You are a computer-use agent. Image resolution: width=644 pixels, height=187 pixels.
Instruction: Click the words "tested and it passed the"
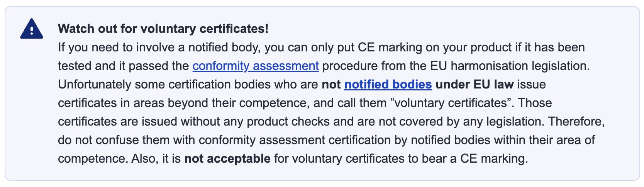click(123, 66)
